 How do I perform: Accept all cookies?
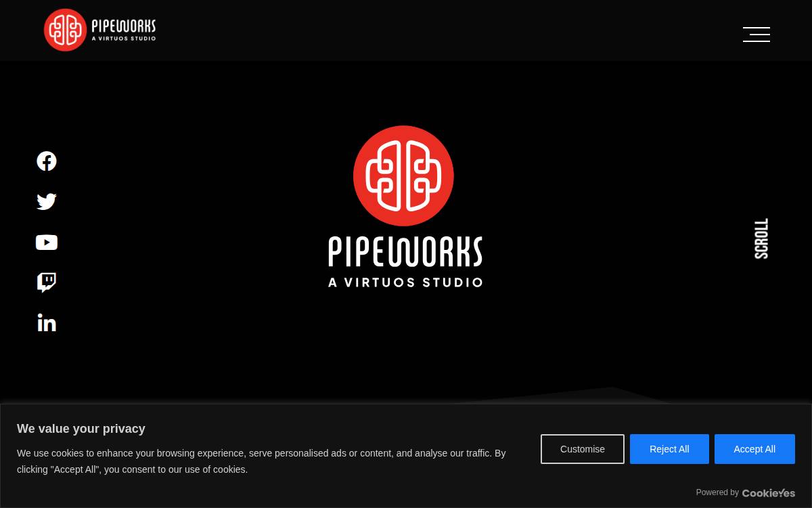click(x=754, y=449)
